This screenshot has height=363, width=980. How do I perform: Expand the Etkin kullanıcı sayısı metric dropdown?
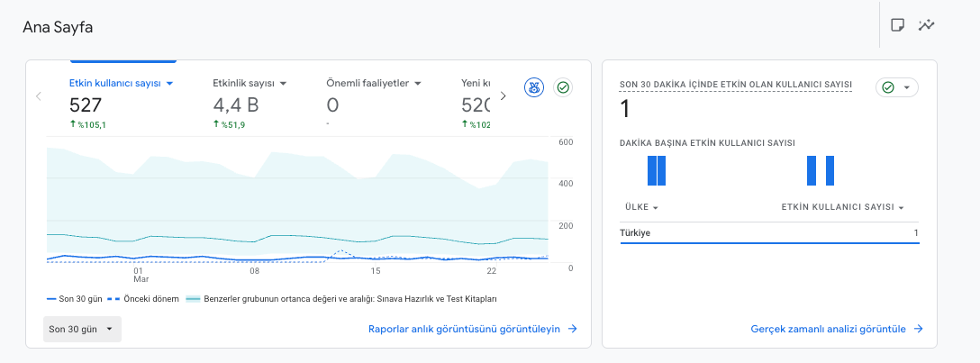click(x=169, y=83)
